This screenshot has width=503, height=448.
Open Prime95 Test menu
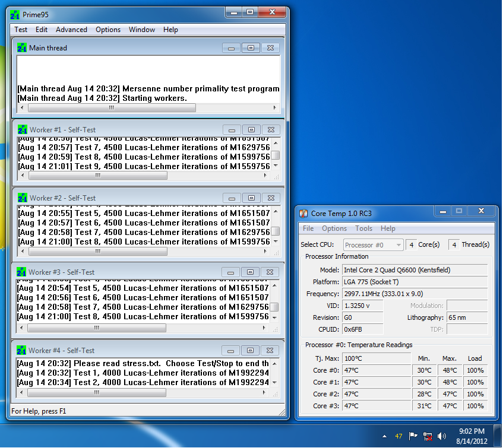coord(21,30)
